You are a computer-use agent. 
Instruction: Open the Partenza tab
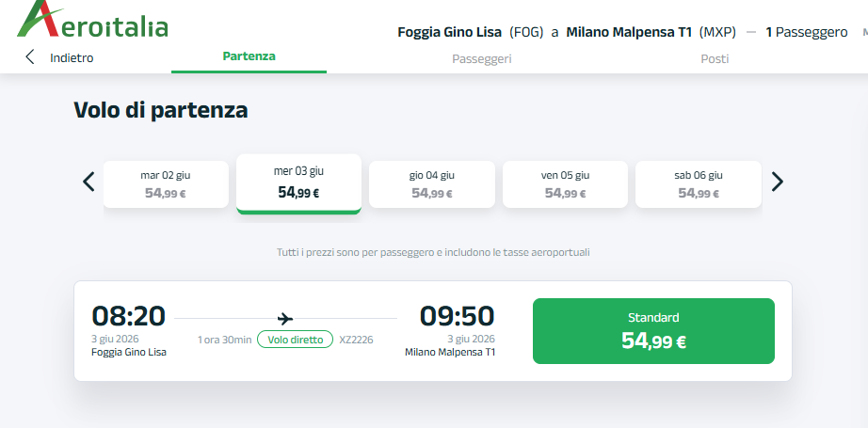point(249,56)
